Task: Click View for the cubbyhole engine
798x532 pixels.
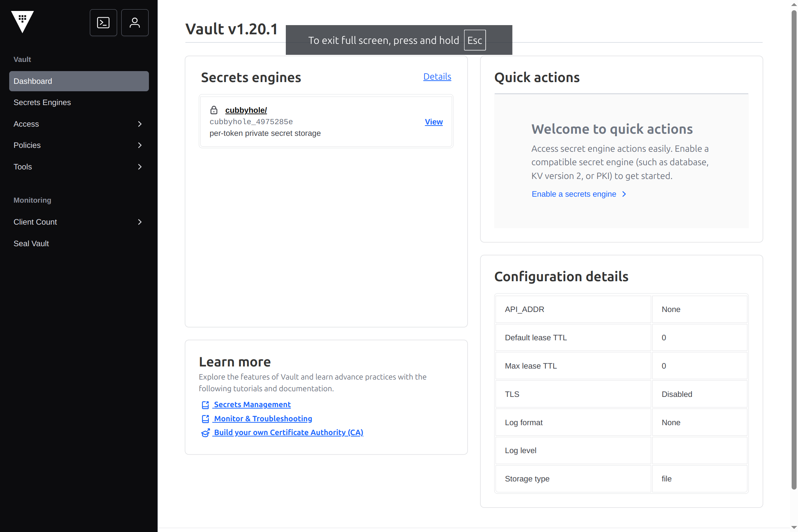Action: pyautogui.click(x=434, y=122)
